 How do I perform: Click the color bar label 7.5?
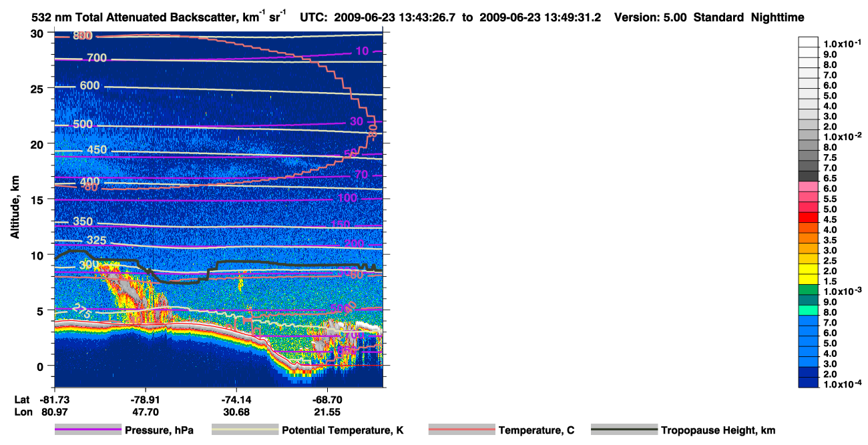tap(830, 157)
